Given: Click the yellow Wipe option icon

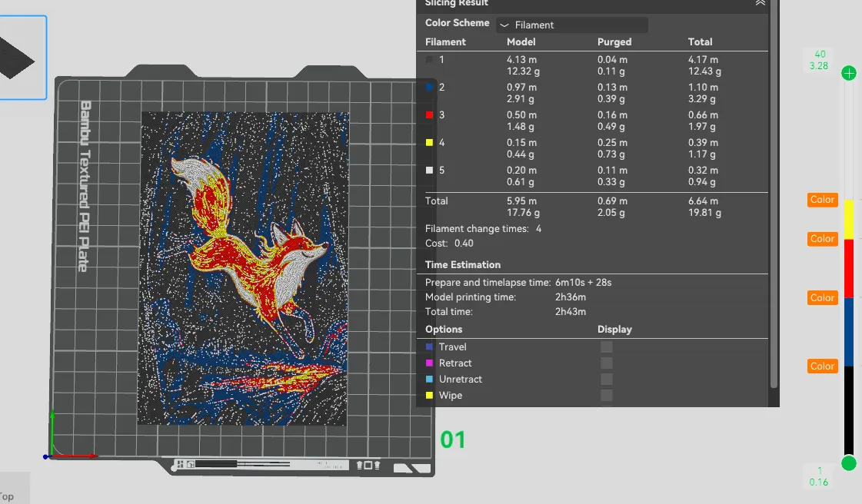Looking at the screenshot, I should (x=429, y=396).
